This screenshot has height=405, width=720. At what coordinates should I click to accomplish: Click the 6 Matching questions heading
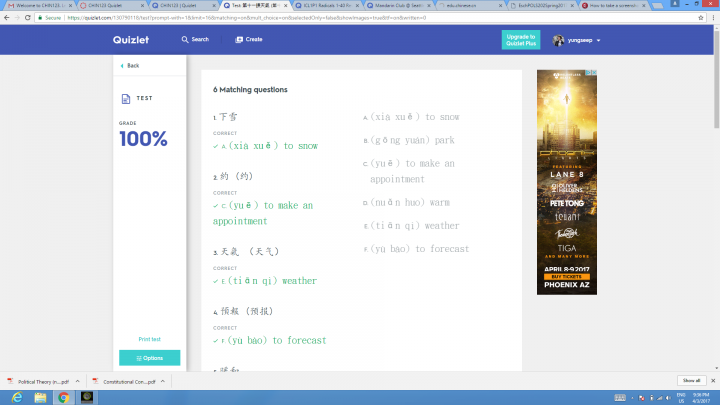250,90
